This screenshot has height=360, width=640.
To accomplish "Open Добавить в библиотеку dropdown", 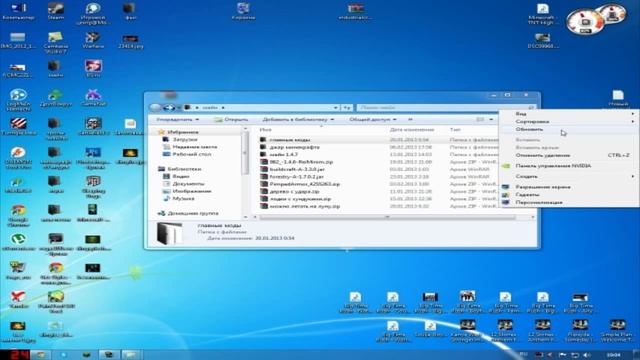I will [298, 120].
